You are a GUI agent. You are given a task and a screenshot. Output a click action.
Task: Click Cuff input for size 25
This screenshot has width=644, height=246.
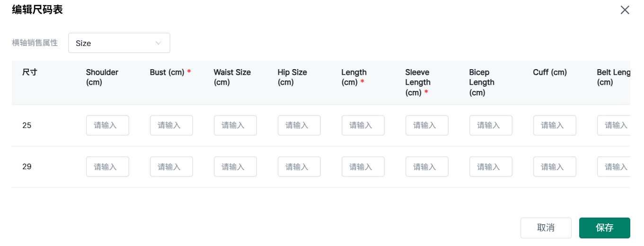[555, 126]
